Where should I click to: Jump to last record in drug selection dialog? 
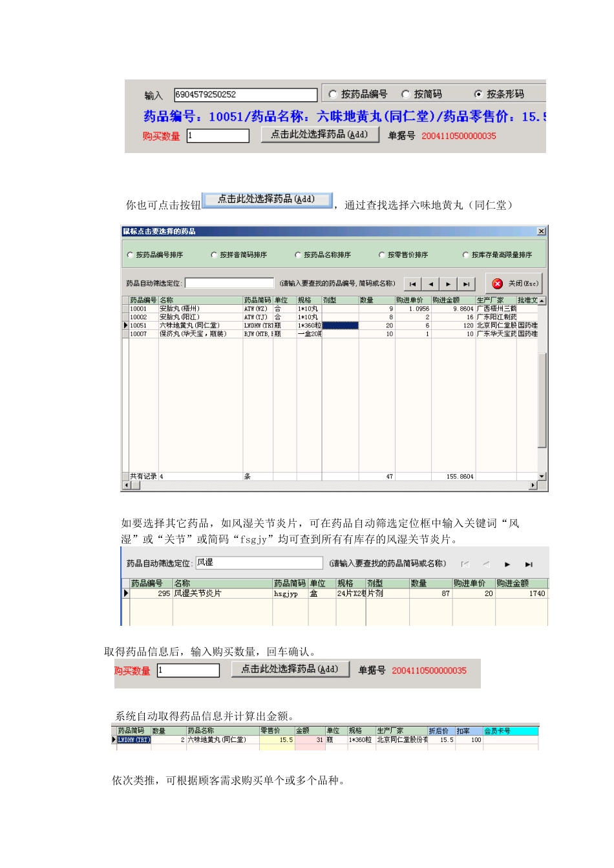[466, 284]
